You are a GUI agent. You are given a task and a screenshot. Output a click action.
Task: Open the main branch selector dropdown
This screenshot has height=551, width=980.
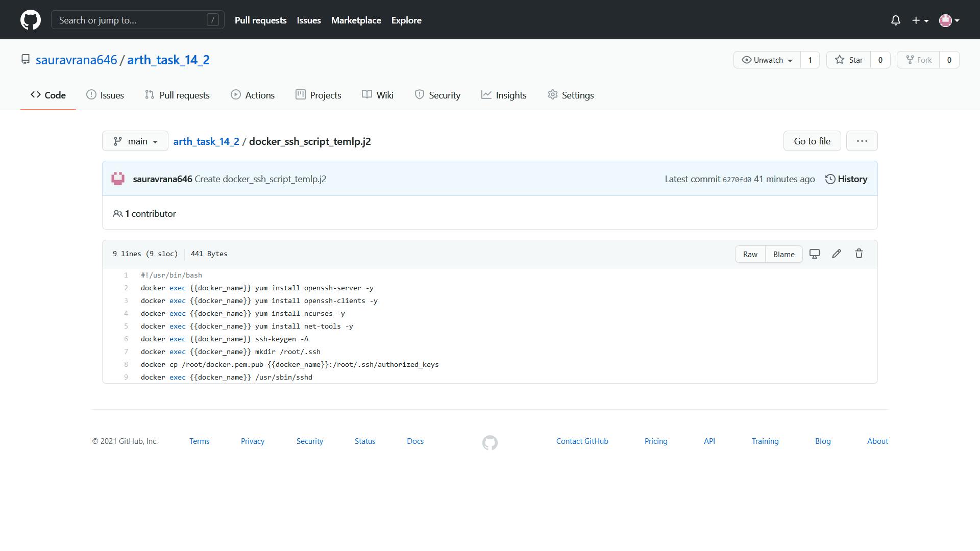coord(135,141)
